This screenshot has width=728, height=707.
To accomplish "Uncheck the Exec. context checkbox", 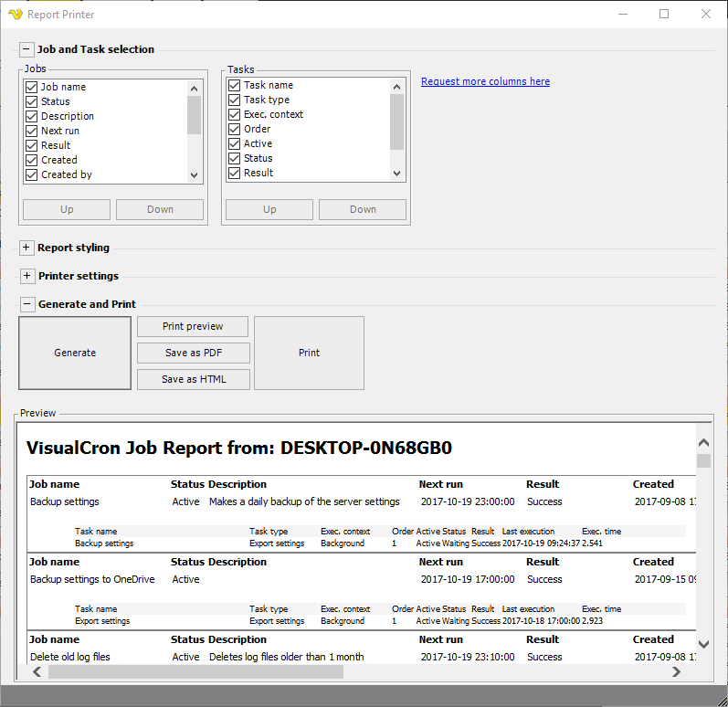I will (x=235, y=115).
